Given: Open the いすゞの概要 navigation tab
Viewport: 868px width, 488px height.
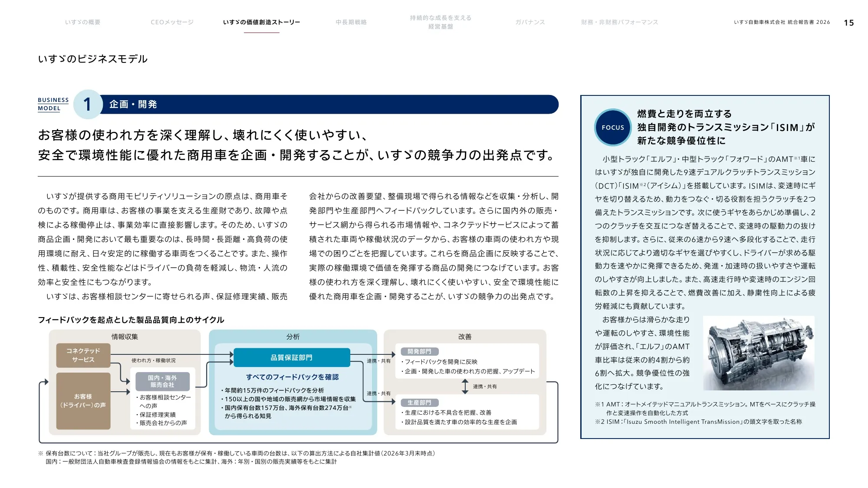Looking at the screenshot, I should 82,22.
